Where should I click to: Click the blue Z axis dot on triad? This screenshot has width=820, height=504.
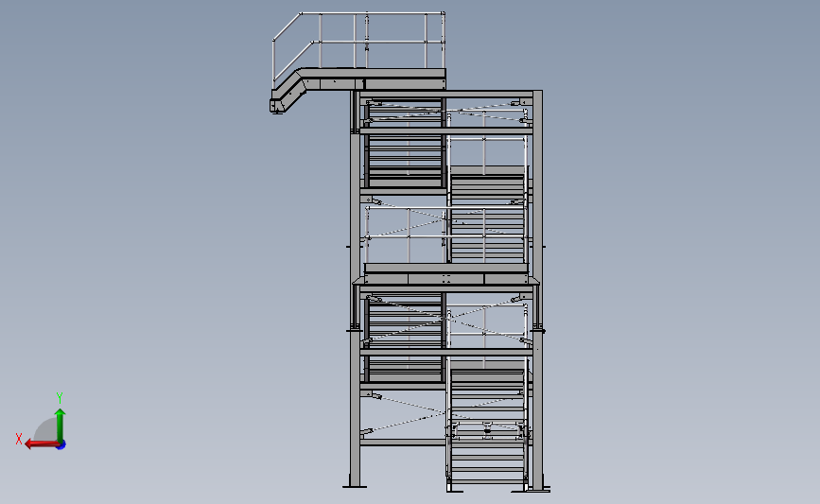[x=61, y=445]
